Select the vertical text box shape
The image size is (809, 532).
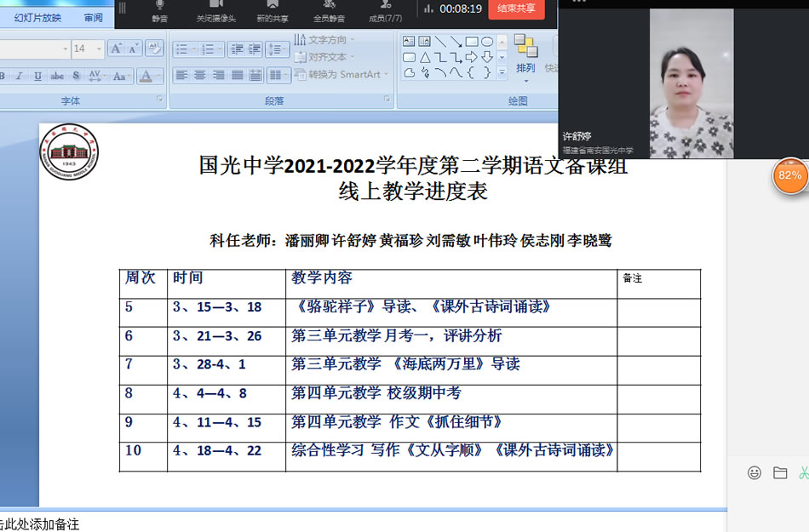point(425,41)
